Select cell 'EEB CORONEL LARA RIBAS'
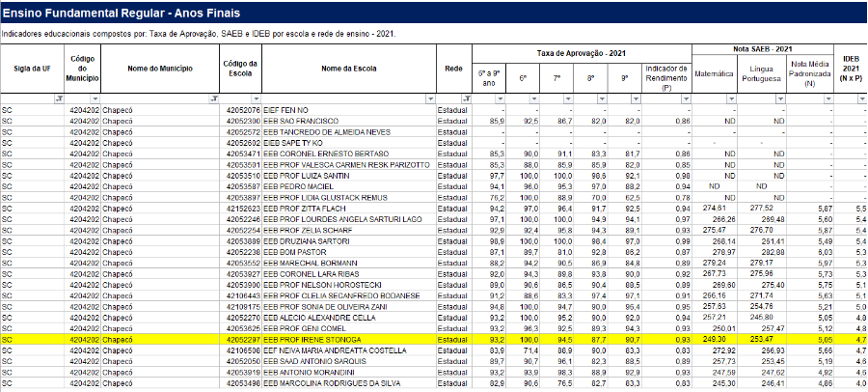Image resolution: width=868 pixels, height=392 pixels. point(349,274)
